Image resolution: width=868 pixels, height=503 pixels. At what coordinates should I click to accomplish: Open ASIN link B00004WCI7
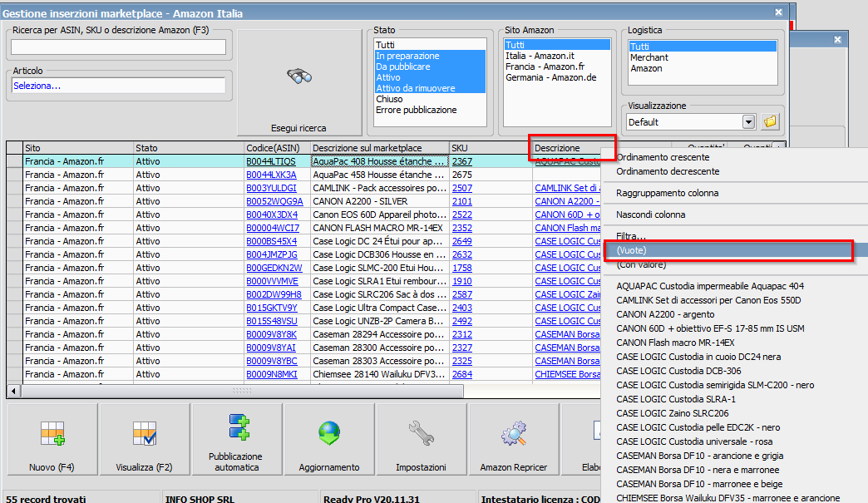[273, 228]
